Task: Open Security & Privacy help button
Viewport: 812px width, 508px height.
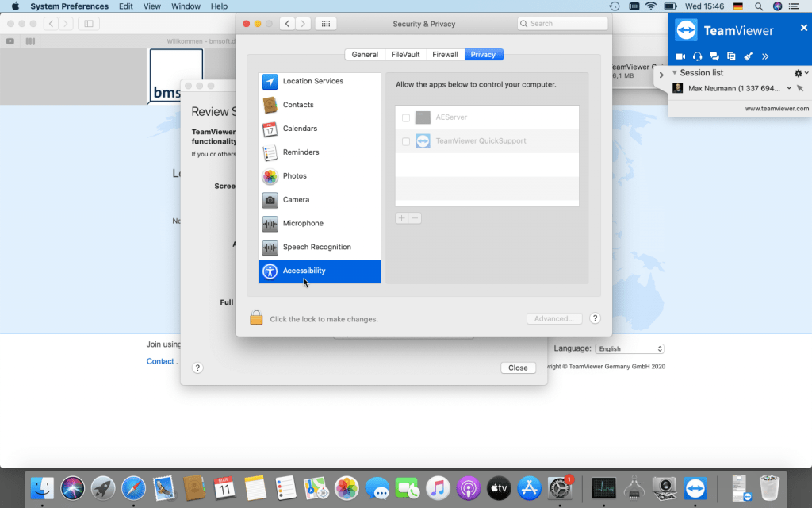Action: pyautogui.click(x=595, y=318)
